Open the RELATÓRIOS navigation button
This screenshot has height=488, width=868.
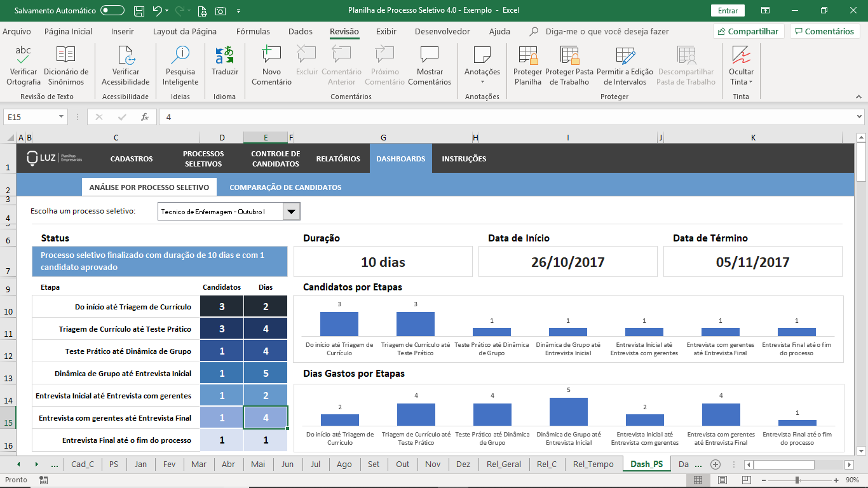338,159
